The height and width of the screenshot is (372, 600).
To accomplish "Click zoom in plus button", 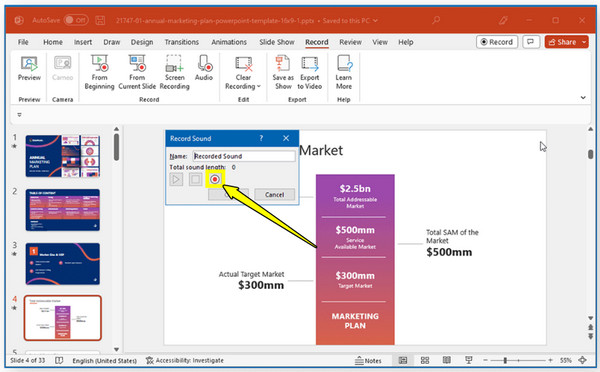I will [x=550, y=361].
